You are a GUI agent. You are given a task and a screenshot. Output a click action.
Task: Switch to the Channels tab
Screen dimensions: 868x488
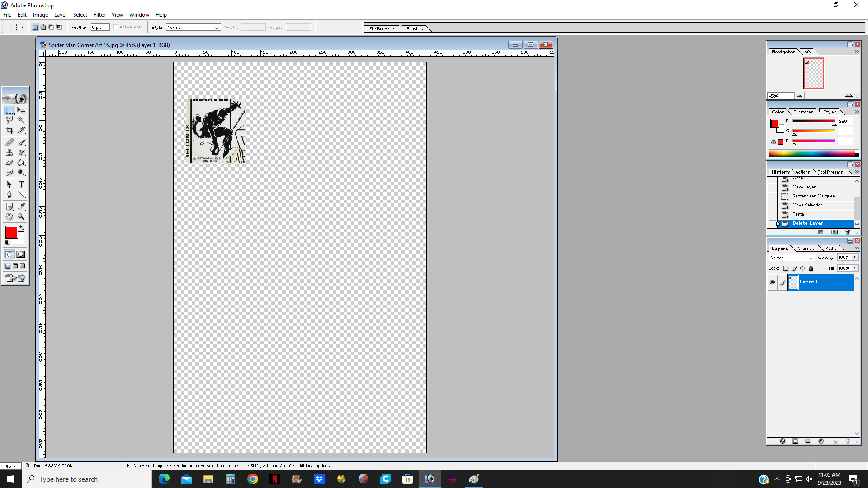[806, 248]
